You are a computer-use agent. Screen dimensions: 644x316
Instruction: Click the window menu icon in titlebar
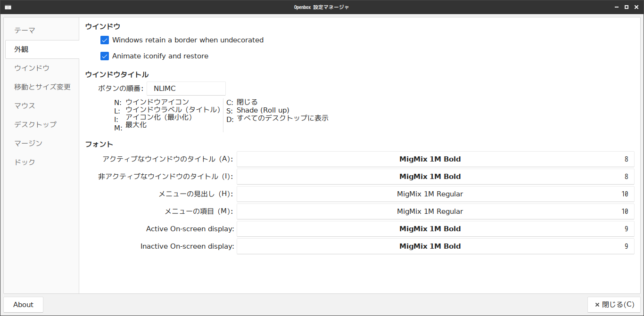tap(8, 7)
